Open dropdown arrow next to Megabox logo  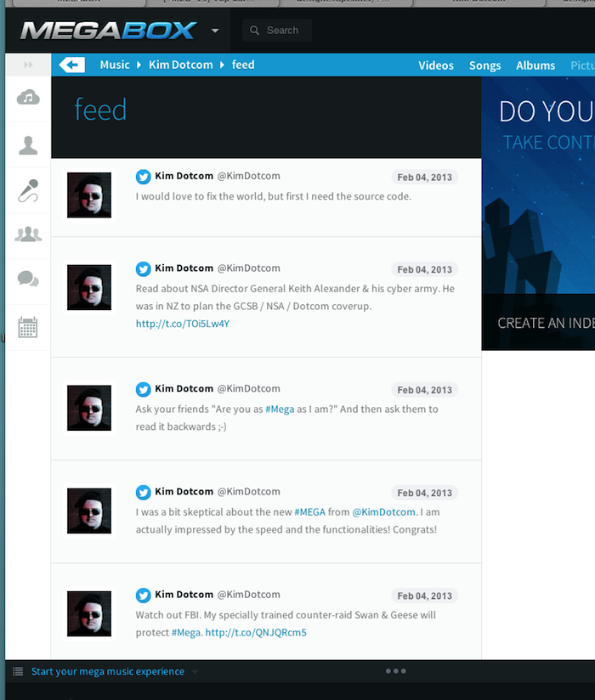(215, 31)
